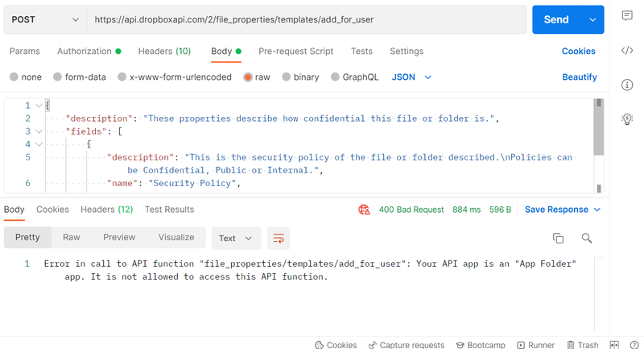
Task: Open the help question mark icon
Action: (x=634, y=345)
